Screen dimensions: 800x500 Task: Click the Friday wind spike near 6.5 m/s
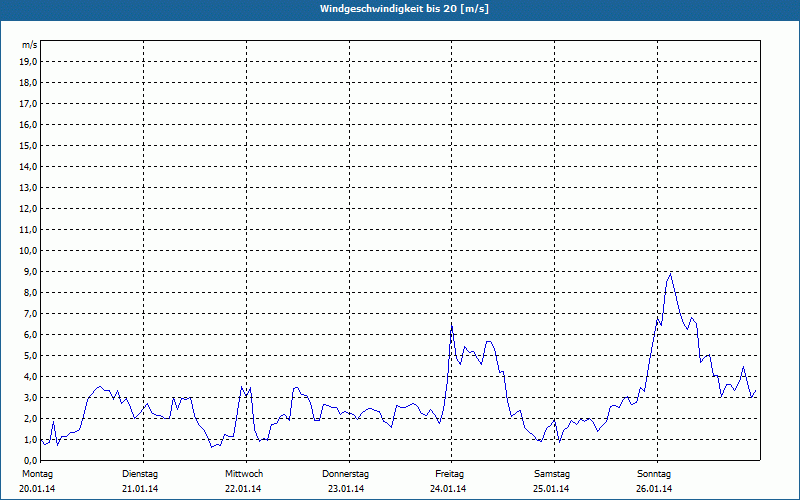(x=452, y=325)
